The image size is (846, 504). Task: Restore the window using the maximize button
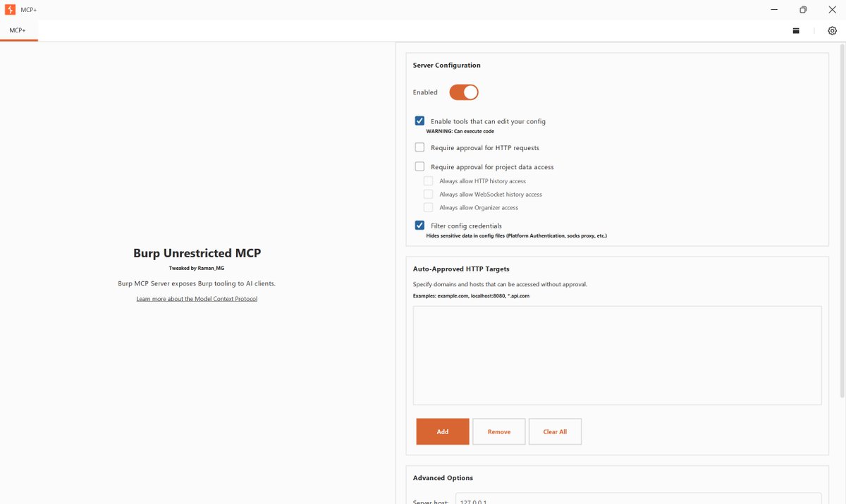803,10
